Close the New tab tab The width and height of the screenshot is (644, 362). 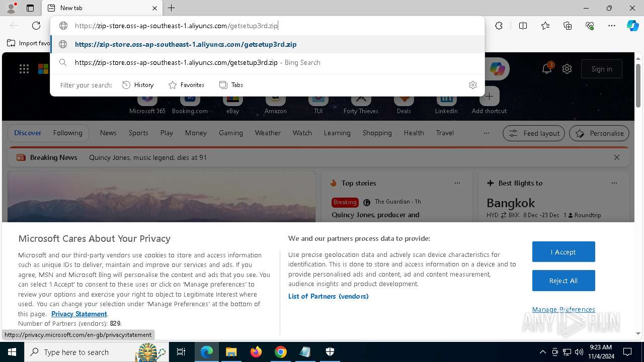[154, 8]
